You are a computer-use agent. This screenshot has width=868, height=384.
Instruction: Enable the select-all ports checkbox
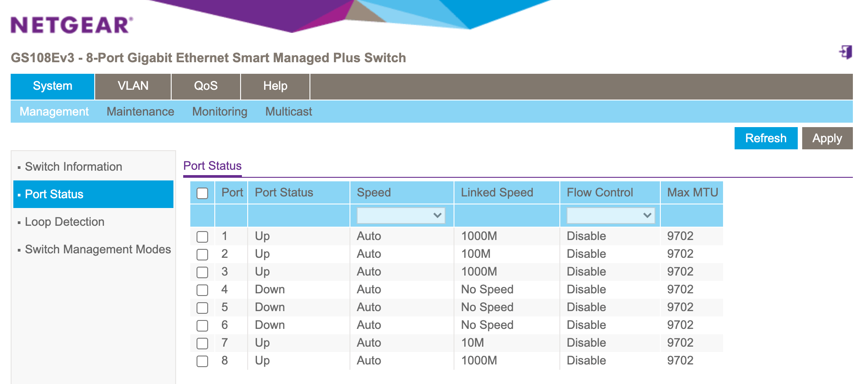coord(202,193)
